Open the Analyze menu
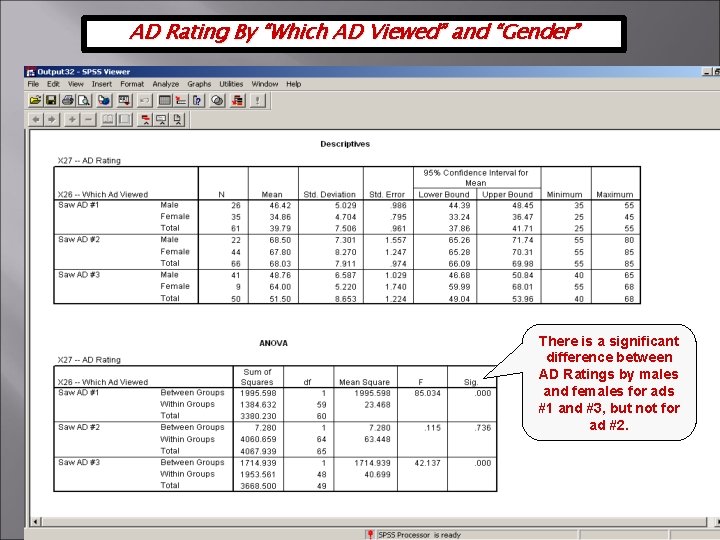The width and height of the screenshot is (720, 540). (165, 84)
